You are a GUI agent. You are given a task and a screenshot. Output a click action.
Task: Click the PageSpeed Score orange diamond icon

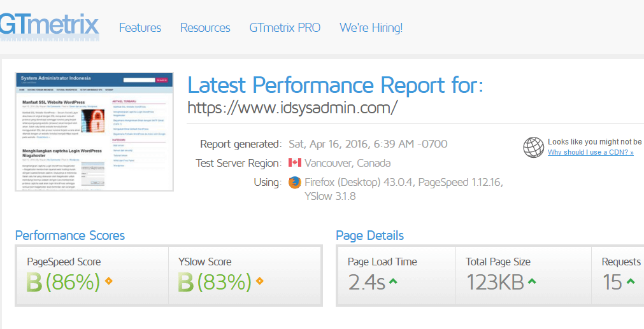coord(108,281)
